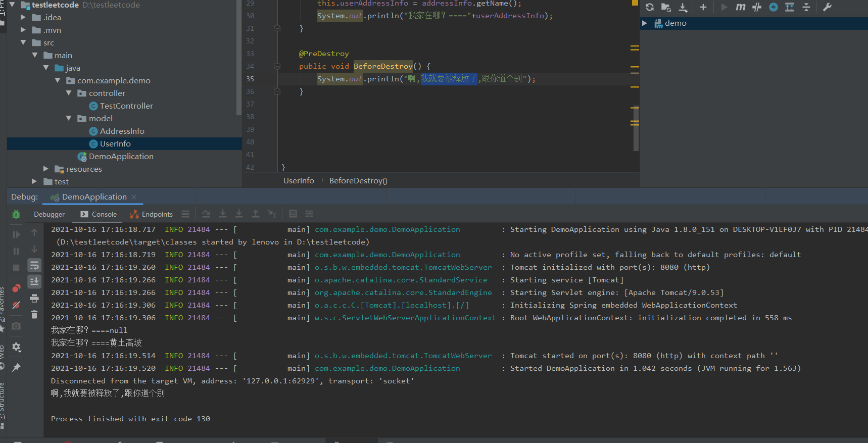Click the UserInfo breadcrumb
This screenshot has height=443, width=868.
click(x=299, y=180)
